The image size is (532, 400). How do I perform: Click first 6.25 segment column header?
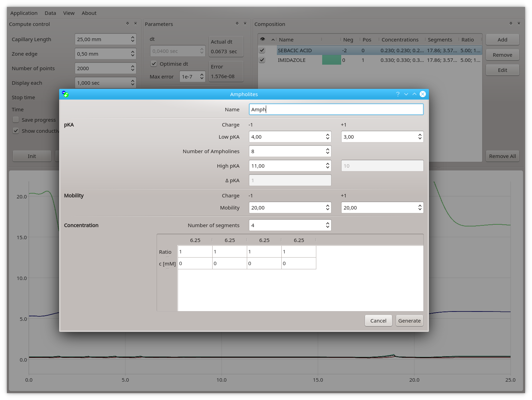(195, 240)
